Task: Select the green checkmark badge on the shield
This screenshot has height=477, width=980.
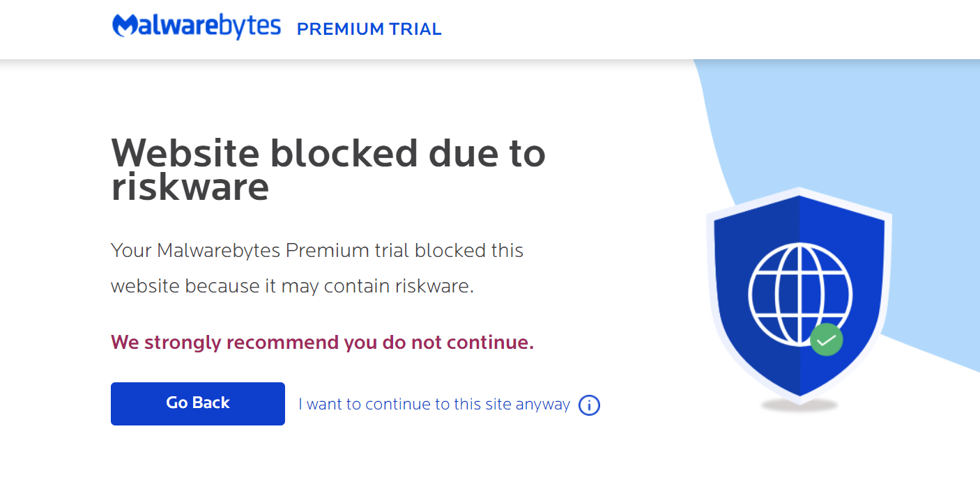Action: click(827, 340)
